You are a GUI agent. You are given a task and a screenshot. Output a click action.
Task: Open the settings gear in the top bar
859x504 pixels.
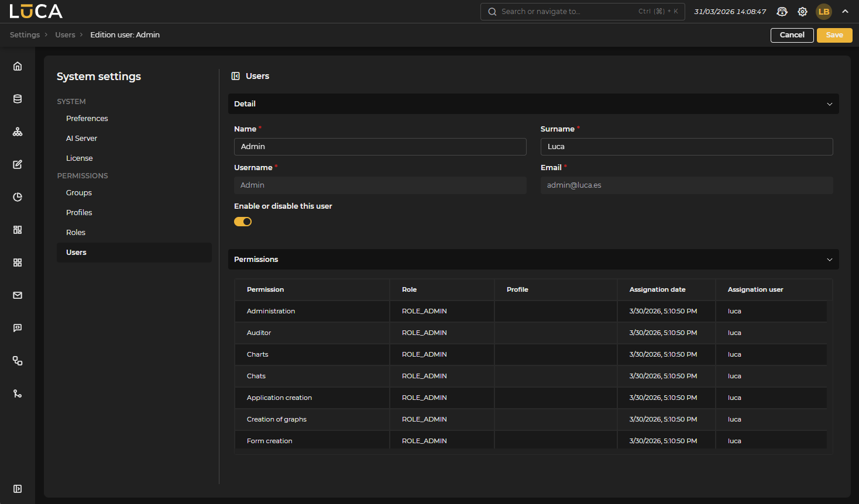click(802, 12)
